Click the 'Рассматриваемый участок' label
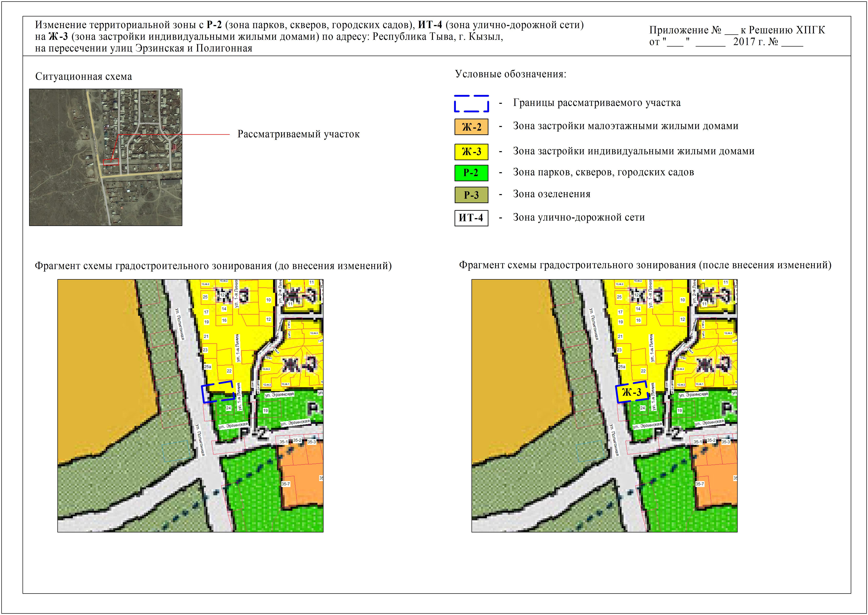The height and width of the screenshot is (615, 868). tap(298, 134)
